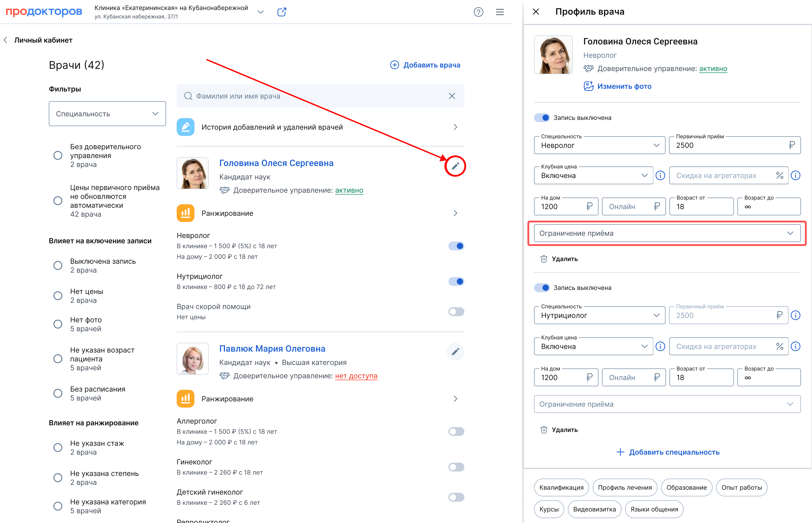Switch to Квалификация tab
812x523 pixels.
click(x=561, y=487)
